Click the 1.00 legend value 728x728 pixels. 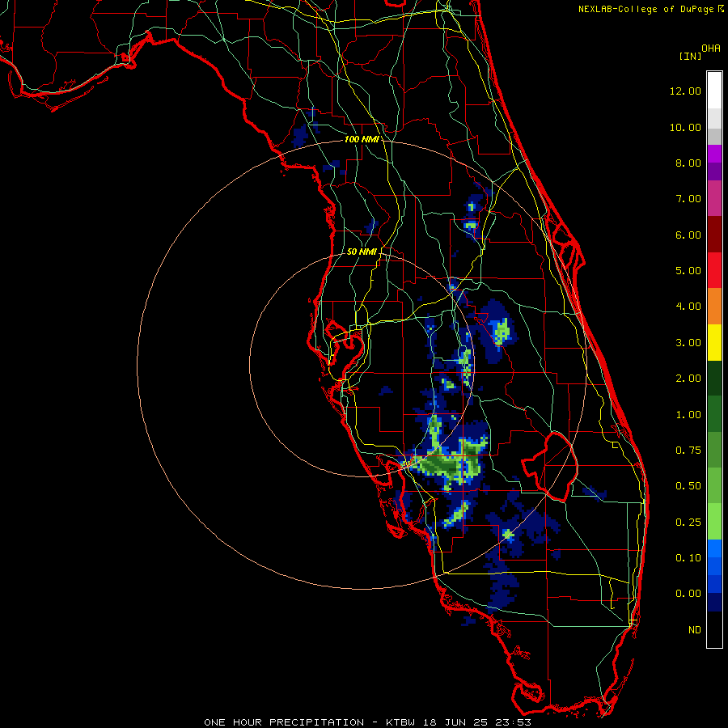(x=688, y=415)
